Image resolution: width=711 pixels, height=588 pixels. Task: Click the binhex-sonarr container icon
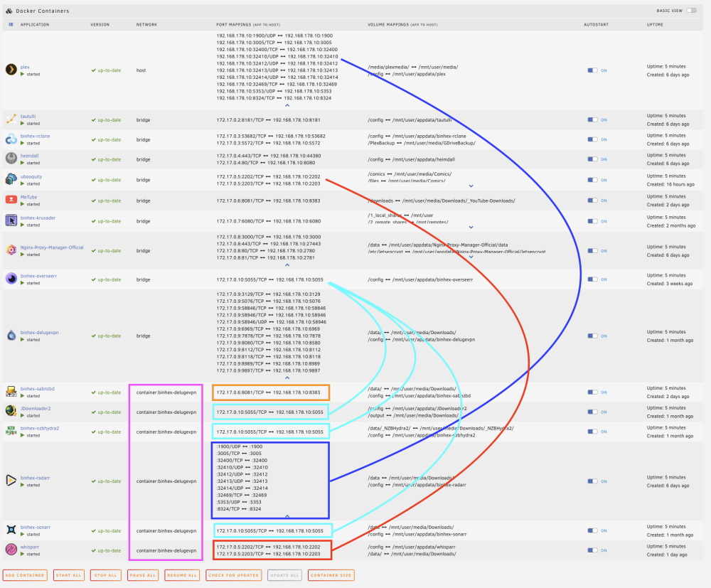click(x=11, y=530)
